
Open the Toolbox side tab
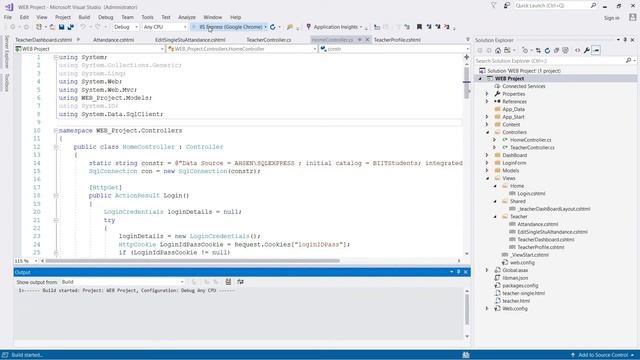(7, 82)
